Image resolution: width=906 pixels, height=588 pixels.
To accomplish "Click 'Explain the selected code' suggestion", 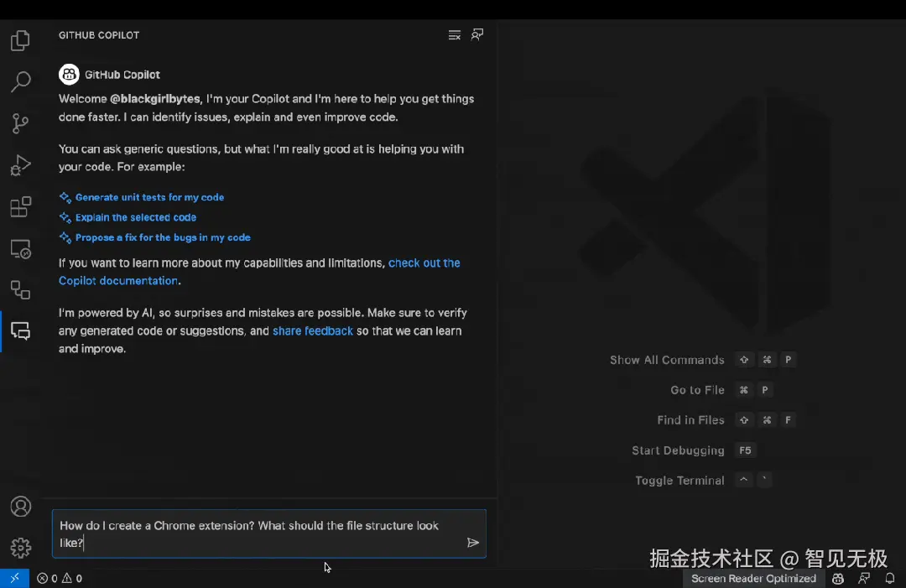I will point(136,217).
